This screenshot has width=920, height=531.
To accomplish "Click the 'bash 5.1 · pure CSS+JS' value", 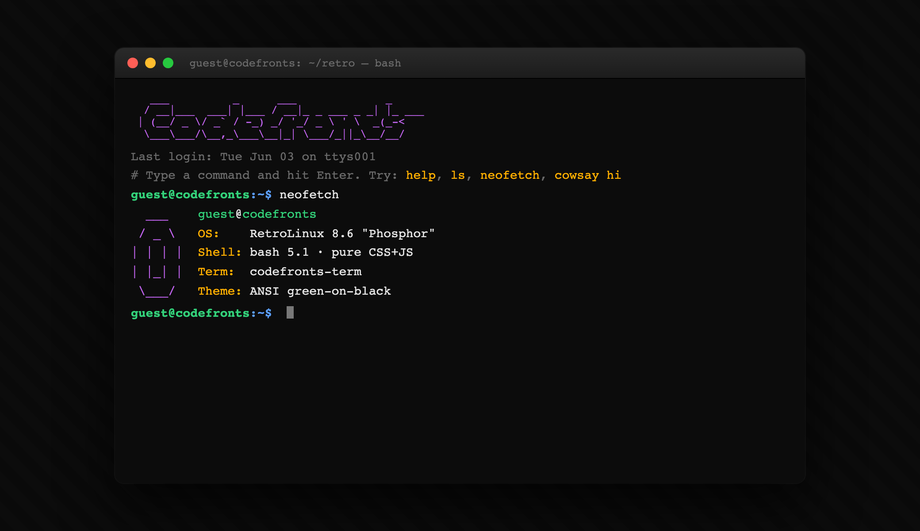I will click(x=331, y=252).
